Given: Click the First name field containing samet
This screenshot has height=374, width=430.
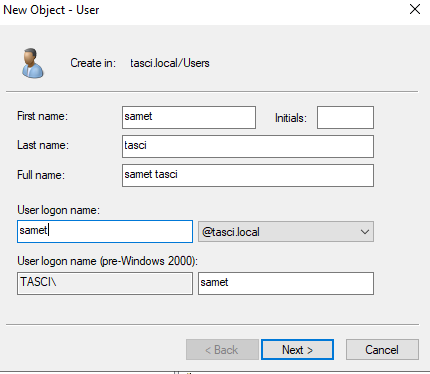Looking at the screenshot, I should pos(189,117).
